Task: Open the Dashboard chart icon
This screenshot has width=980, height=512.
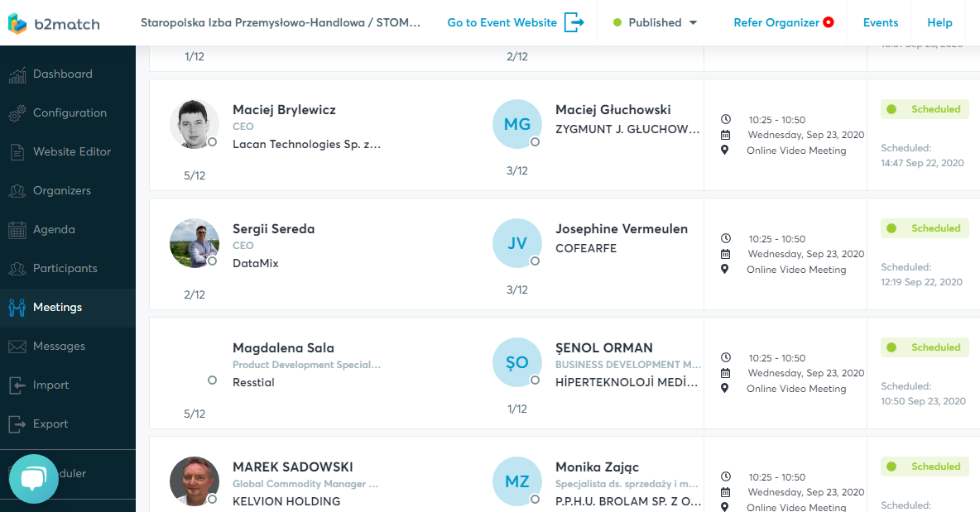Action: click(x=17, y=74)
